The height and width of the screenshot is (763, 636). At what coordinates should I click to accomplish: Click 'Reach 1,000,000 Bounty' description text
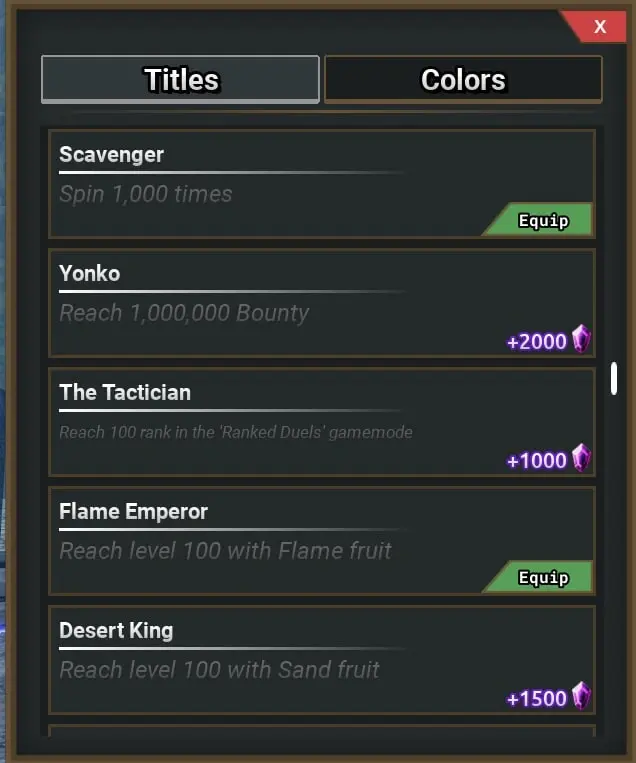coord(184,313)
